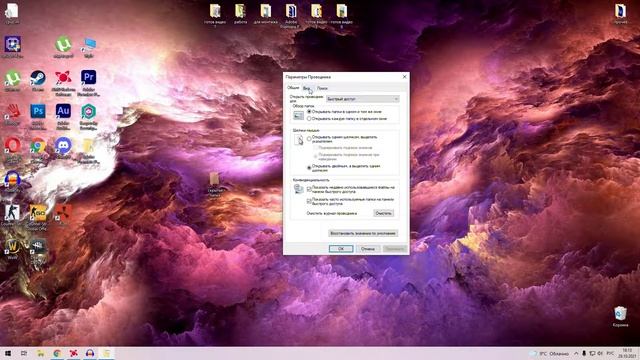Viewport: 640px width, 360px height.
Task: Select the lone folder in desktop center
Action: point(215,184)
